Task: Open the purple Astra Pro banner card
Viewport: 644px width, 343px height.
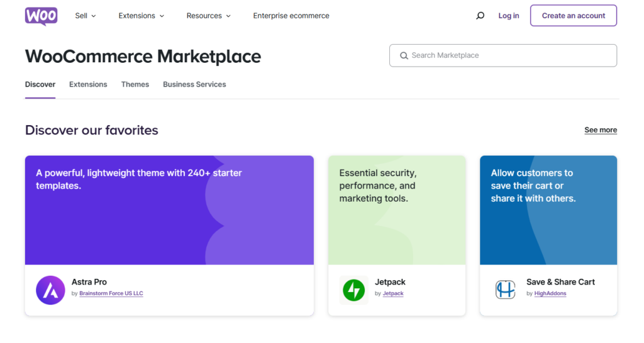Action: [169, 210]
